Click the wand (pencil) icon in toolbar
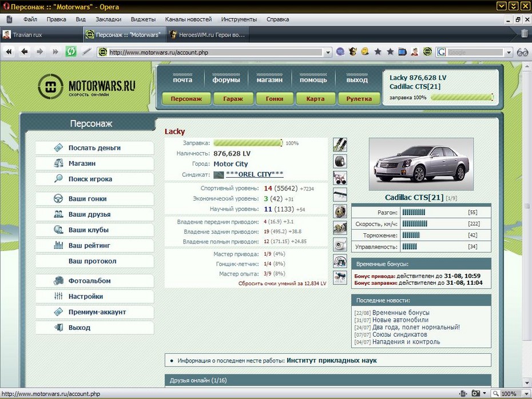Viewport: 532px width, 399px height. pyautogui.click(x=87, y=52)
